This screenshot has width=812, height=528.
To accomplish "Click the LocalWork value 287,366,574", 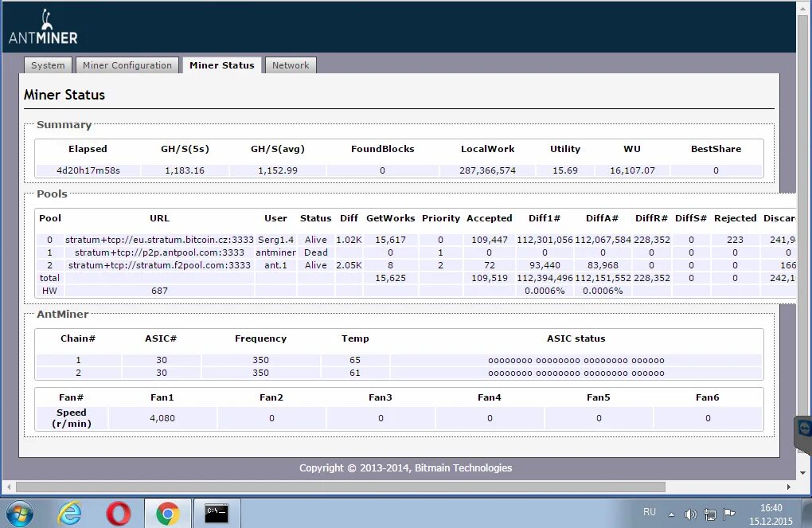I will tap(487, 170).
